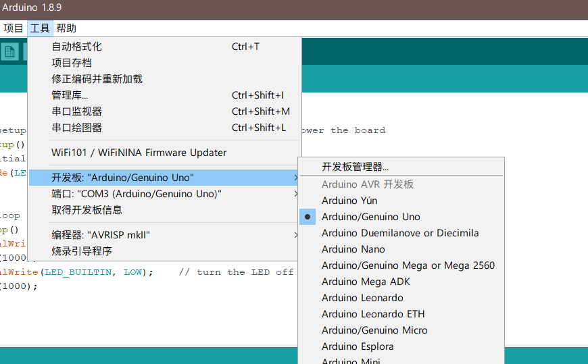Click the New sketch toolbar icon
The image size is (588, 364).
pyautogui.click(x=9, y=52)
